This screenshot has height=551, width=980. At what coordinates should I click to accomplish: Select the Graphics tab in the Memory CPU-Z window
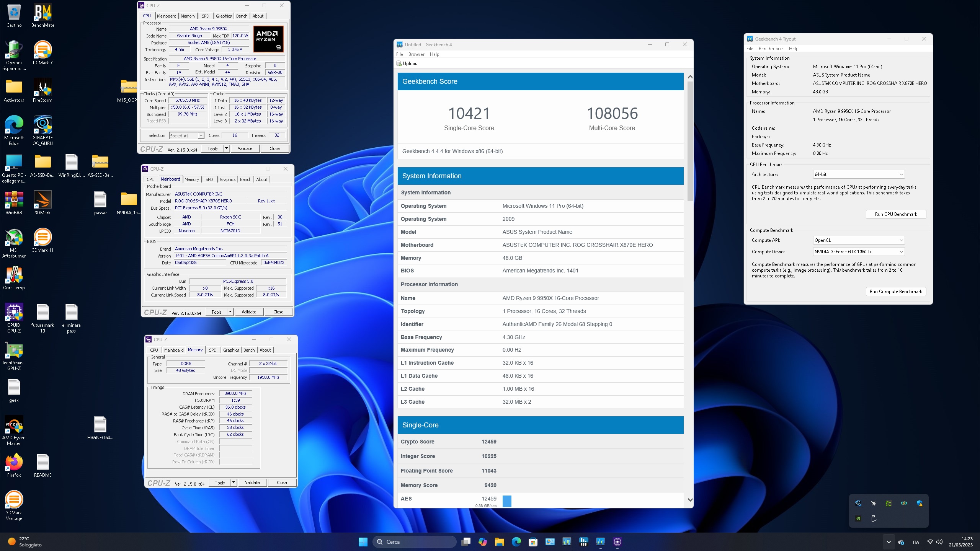(x=231, y=350)
